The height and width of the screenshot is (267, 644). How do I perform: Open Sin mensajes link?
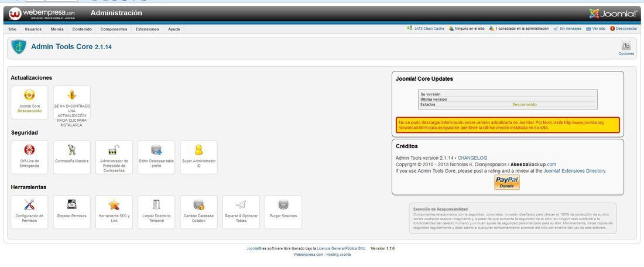click(x=567, y=29)
